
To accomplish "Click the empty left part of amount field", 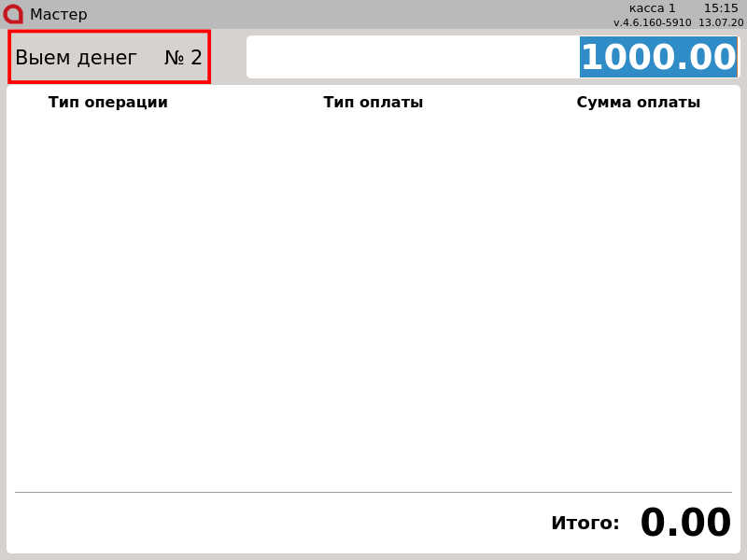I will pos(411,58).
